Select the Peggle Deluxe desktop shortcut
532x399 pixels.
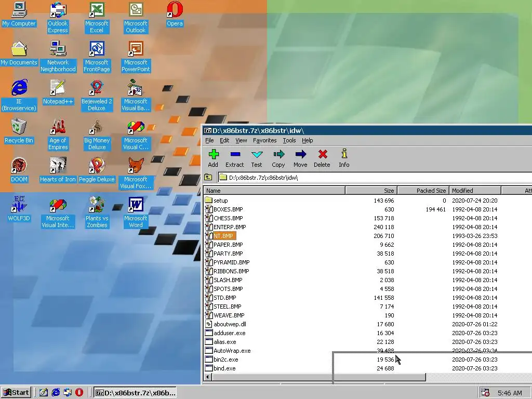click(97, 170)
